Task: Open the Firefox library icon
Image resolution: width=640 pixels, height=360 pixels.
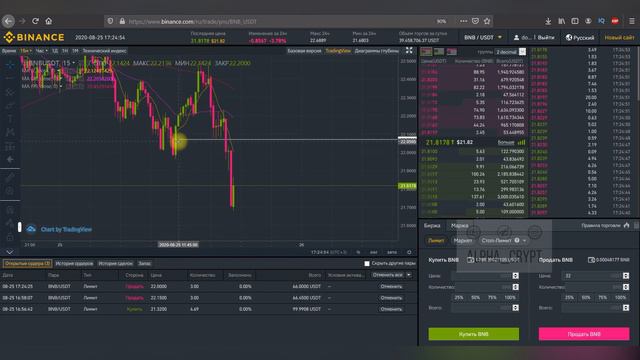Action: [562, 21]
